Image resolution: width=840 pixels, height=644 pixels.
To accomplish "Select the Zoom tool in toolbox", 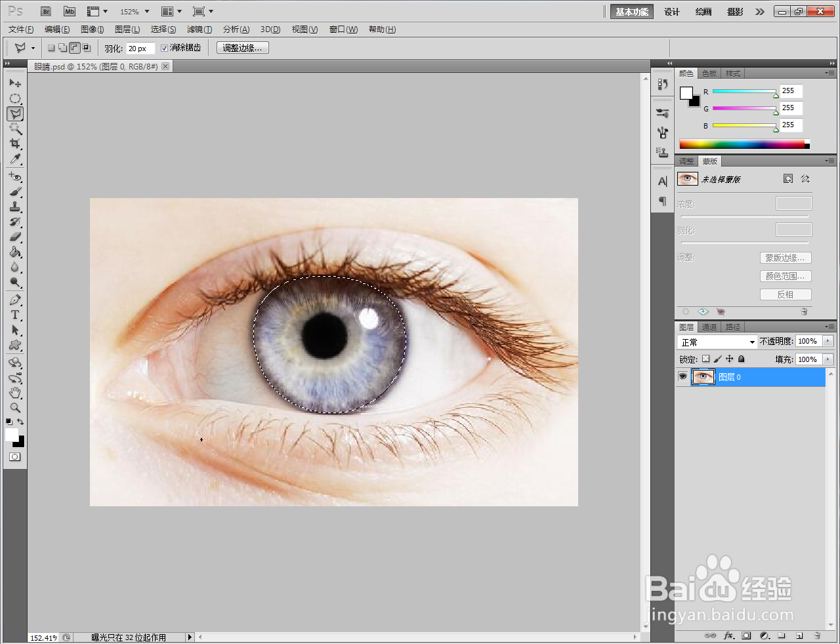I will [x=15, y=408].
